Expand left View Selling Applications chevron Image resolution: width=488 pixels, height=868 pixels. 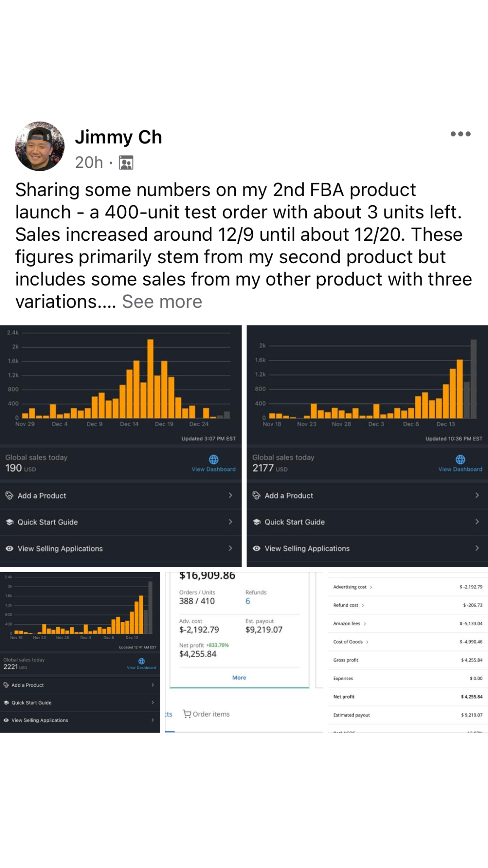click(x=230, y=548)
